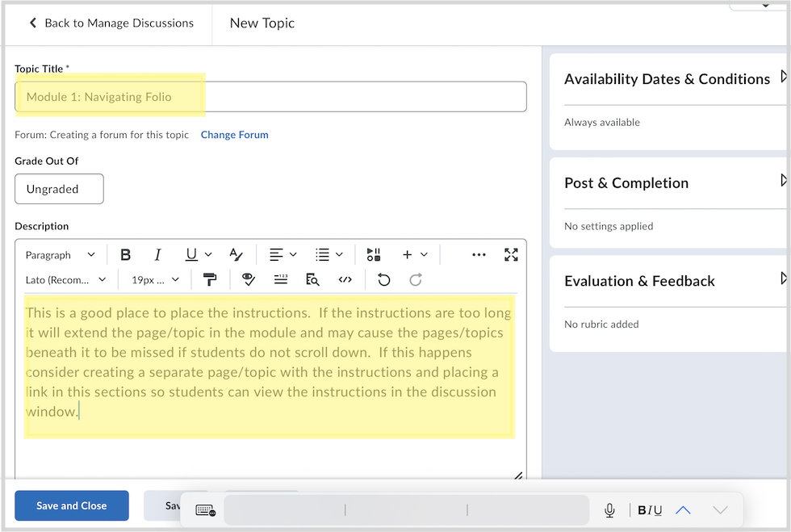Run the accessibility checker
The width and height of the screenshot is (791, 532).
pos(248,279)
